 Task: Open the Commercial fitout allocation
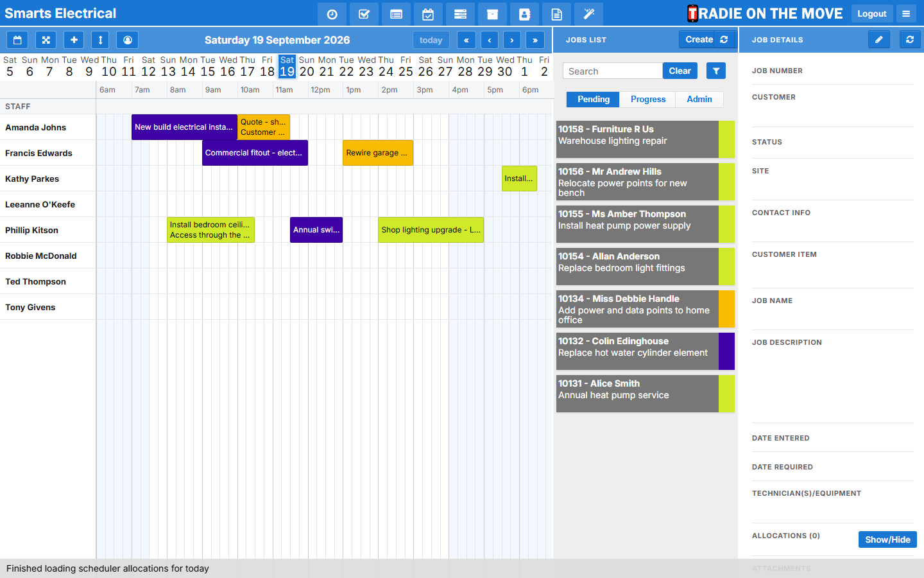tap(255, 153)
